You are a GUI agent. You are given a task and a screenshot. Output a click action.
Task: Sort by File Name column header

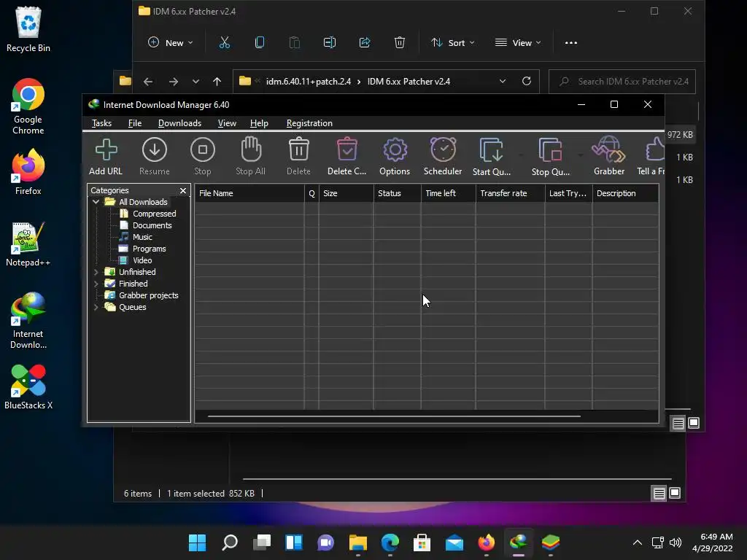[x=249, y=193]
